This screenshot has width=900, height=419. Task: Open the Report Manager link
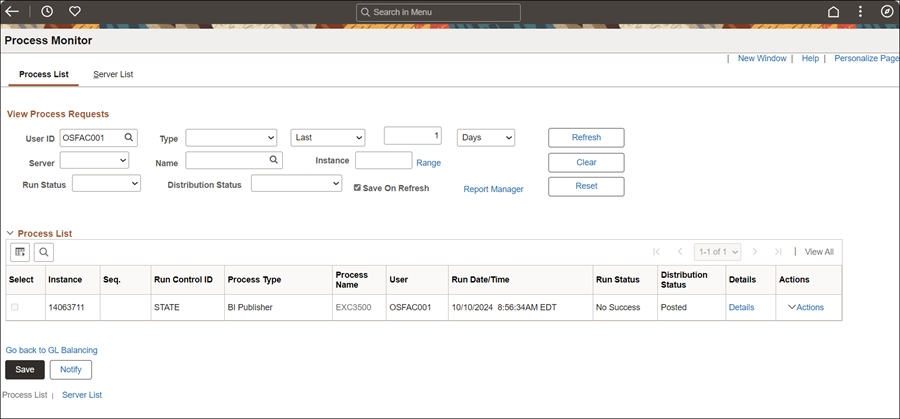coord(494,189)
